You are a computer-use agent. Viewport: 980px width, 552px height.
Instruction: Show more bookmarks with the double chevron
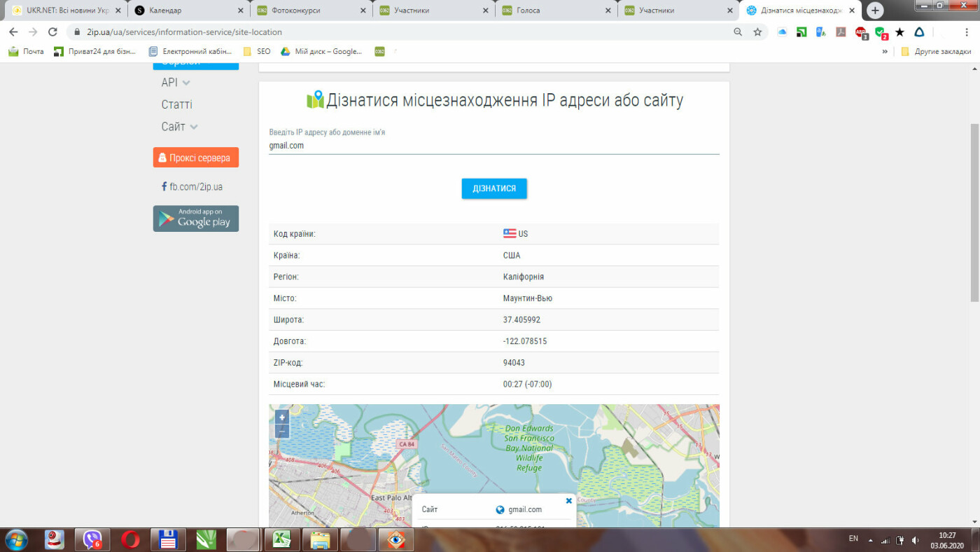click(x=885, y=51)
